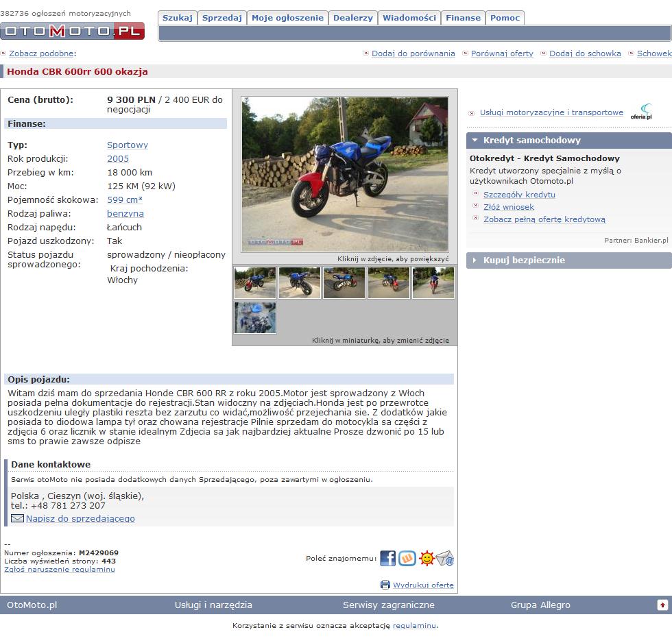Select the second motorcycle thumbnail
This screenshot has width=672, height=643.
pos(300,282)
